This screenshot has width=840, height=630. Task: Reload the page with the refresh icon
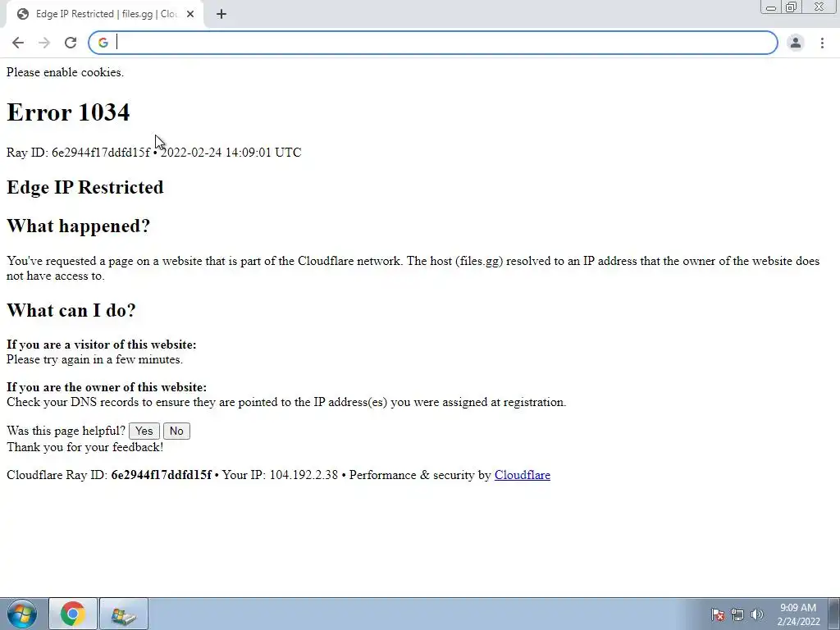point(71,43)
